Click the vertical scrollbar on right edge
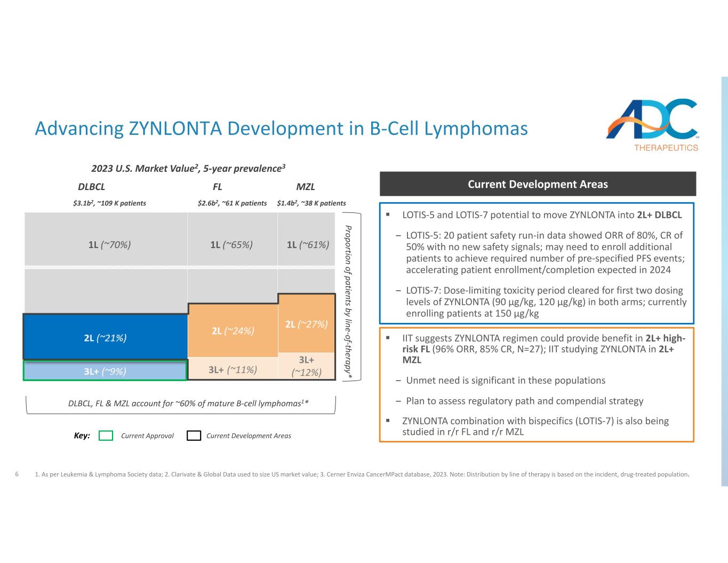The height and width of the screenshot is (563, 728). tap(725, 281)
